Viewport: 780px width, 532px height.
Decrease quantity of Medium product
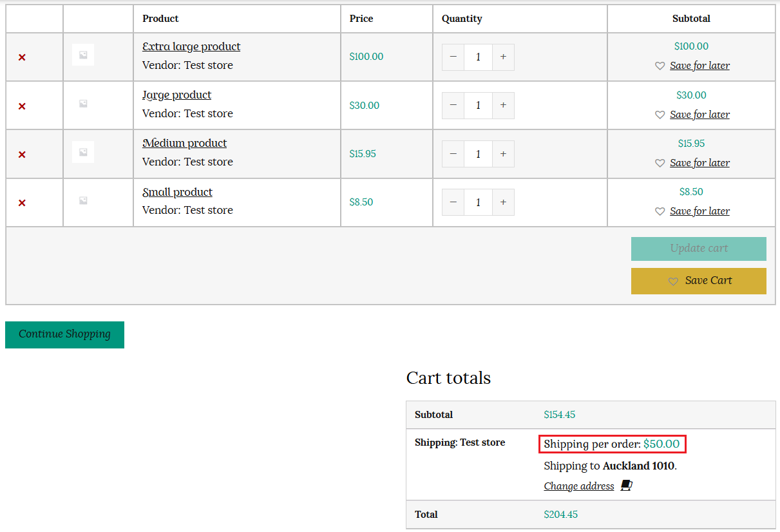tap(453, 154)
